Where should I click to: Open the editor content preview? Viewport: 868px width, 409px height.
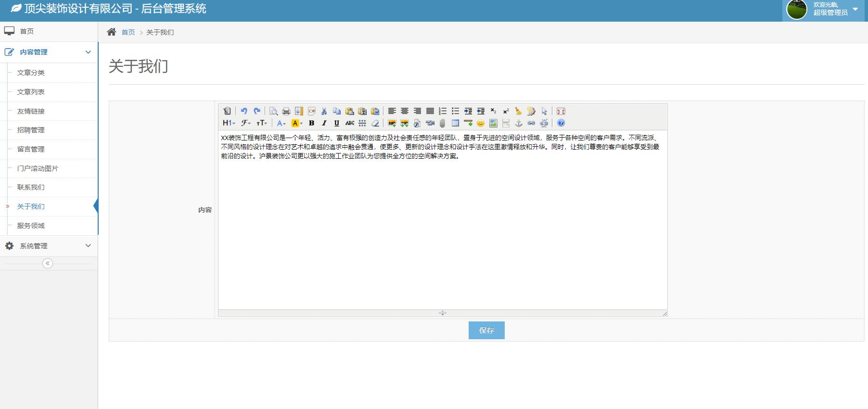coord(273,111)
